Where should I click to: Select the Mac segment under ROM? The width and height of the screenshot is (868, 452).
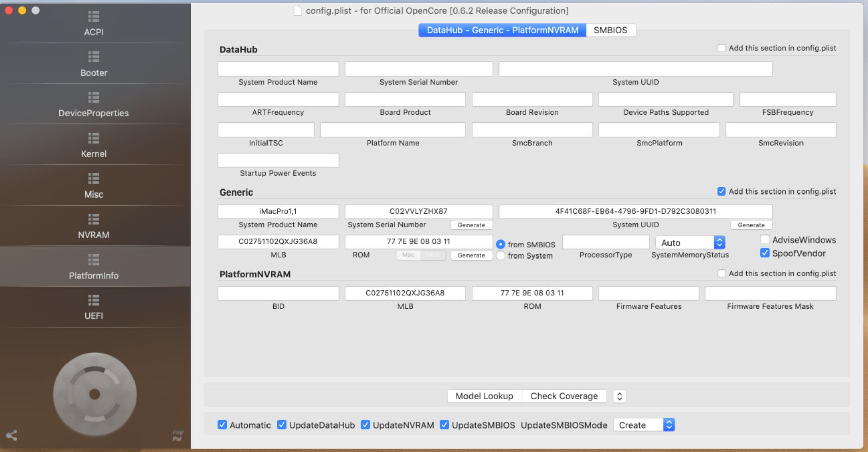pyautogui.click(x=408, y=255)
